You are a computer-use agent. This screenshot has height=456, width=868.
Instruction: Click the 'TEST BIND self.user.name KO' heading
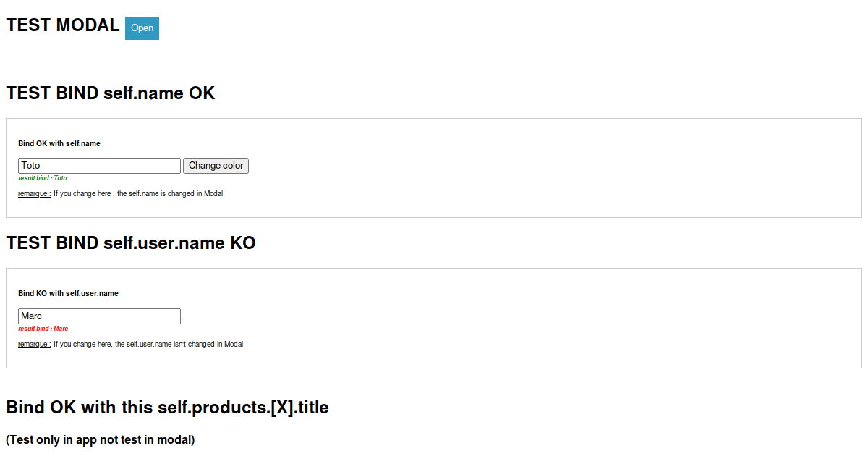131,243
